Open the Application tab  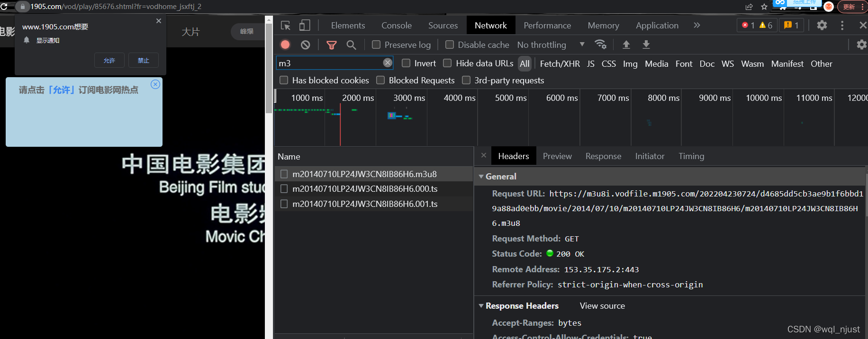click(657, 26)
